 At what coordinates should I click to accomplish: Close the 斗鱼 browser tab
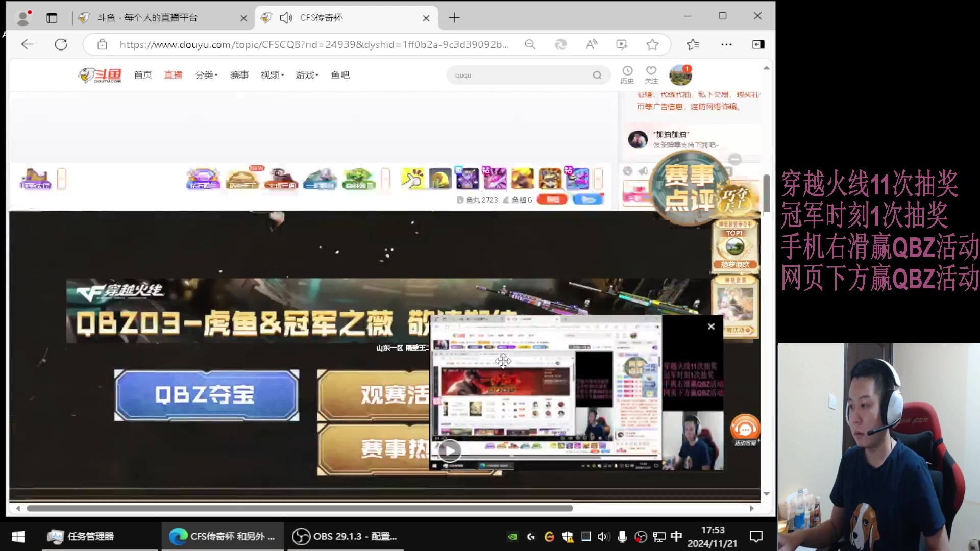pyautogui.click(x=243, y=18)
